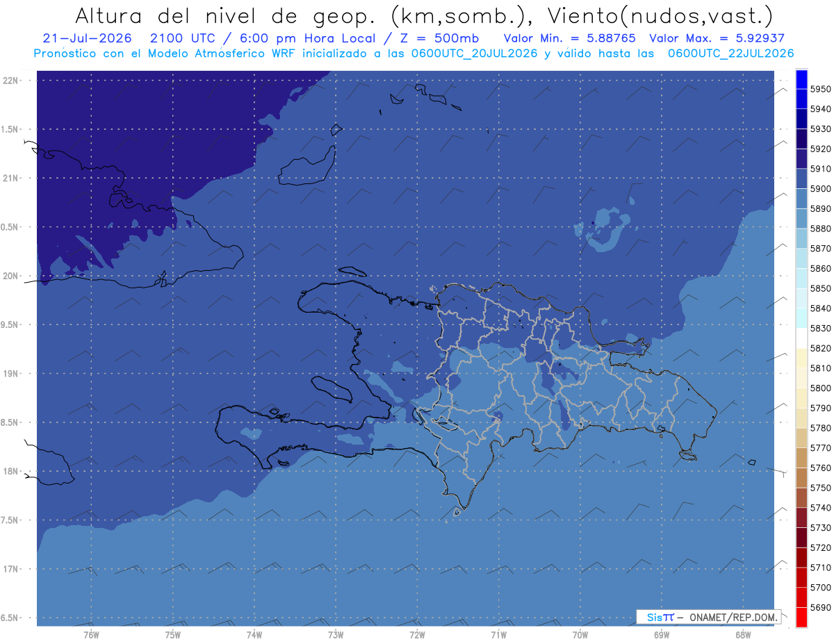Screen dimensions: 834x644
Task: Click the '2100 UTC' time label
Action: pyautogui.click(x=183, y=38)
